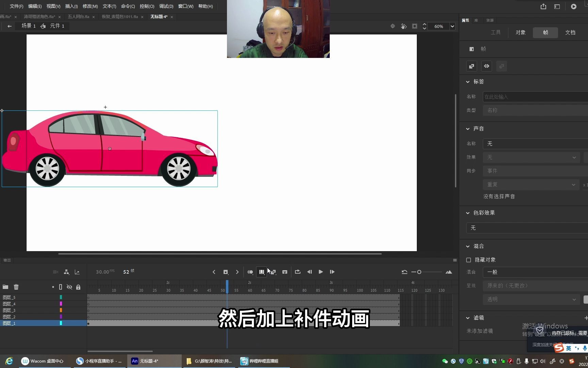Screen dimensions: 588x368
Task: Click the center stage icon
Action: [393, 26]
